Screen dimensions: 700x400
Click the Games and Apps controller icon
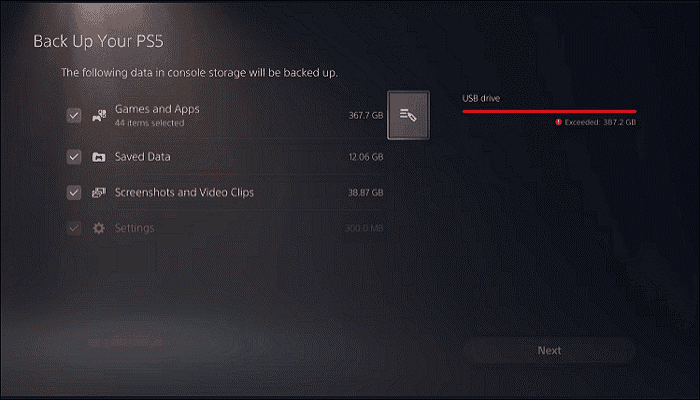(99, 116)
